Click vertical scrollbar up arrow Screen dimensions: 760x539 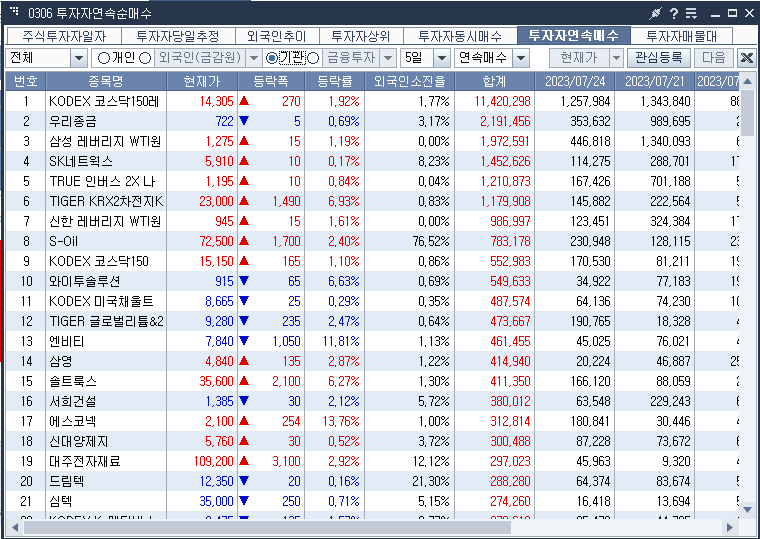point(747,80)
